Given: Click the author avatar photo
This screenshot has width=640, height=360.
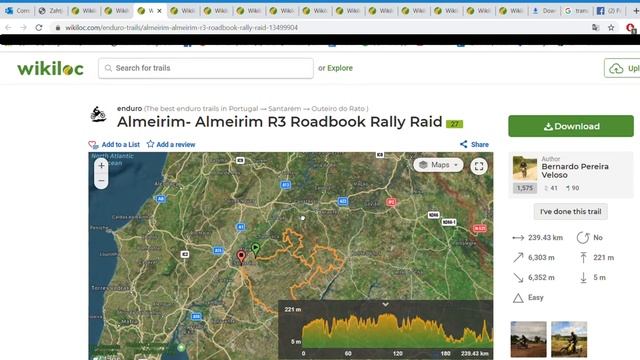Looking at the screenshot, I should (525, 168).
